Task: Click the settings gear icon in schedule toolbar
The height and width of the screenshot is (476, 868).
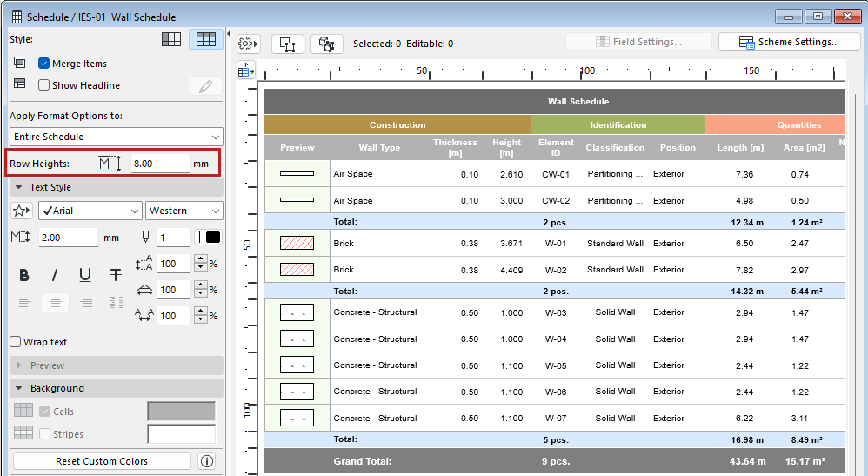Action: tap(248, 44)
